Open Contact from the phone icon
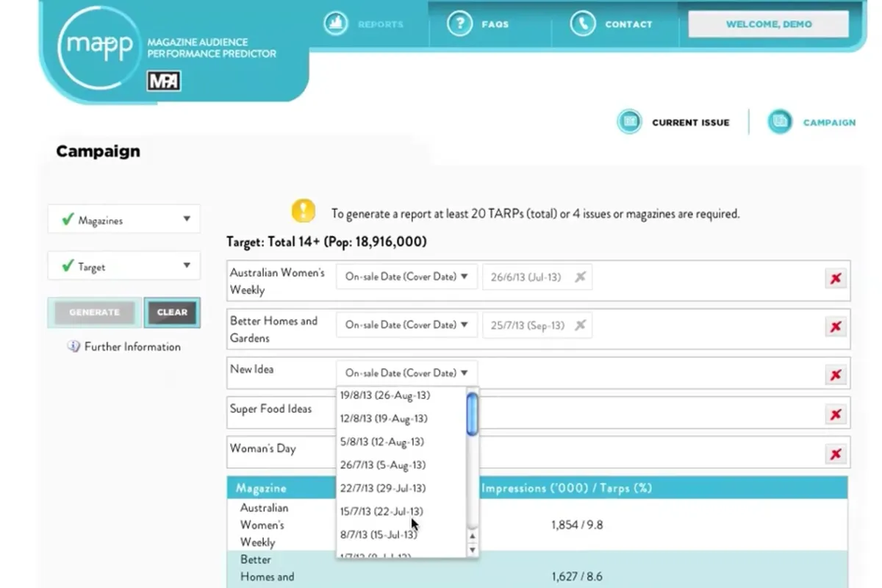882x588 pixels. [x=582, y=24]
